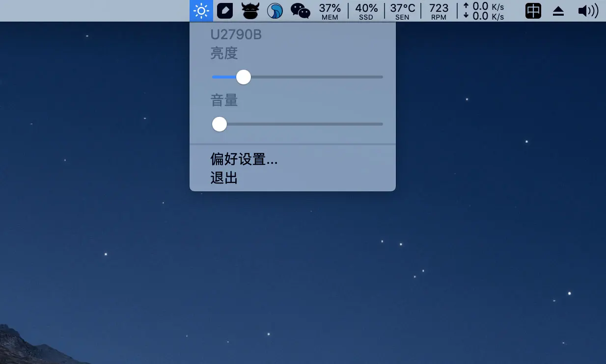The image size is (606, 364).
Task: Click the horned bull head menu bar icon
Action: 250,11
